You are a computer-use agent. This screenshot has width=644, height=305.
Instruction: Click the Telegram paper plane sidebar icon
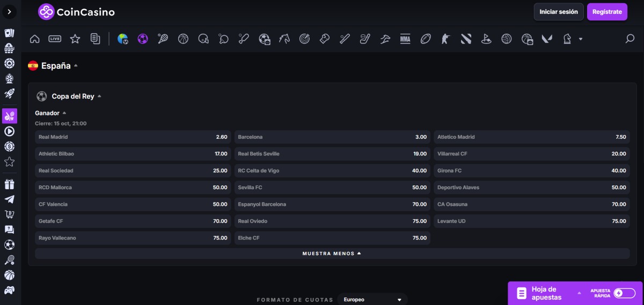coord(9,199)
